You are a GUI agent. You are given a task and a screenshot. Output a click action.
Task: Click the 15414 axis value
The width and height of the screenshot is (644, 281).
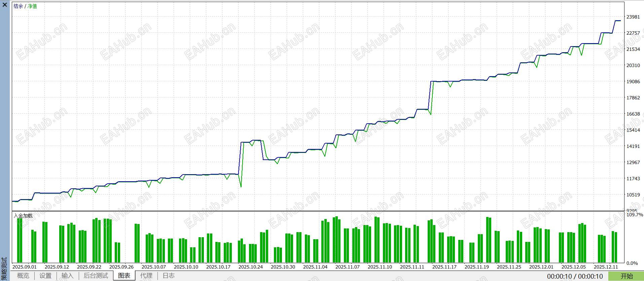click(x=633, y=130)
